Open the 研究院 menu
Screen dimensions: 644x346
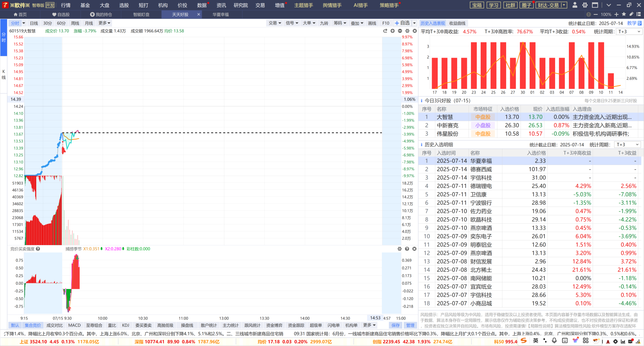pyautogui.click(x=240, y=5)
